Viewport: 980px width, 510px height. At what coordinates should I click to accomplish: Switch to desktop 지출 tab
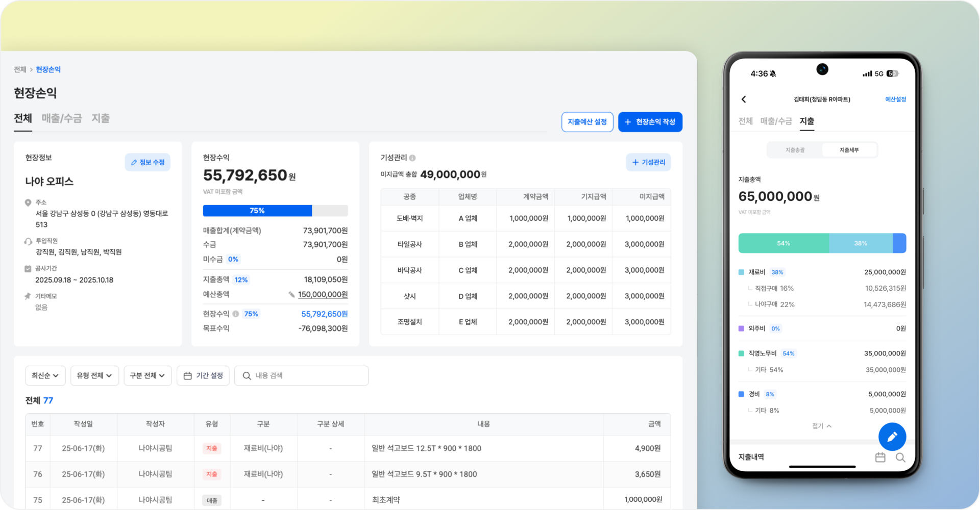click(101, 119)
